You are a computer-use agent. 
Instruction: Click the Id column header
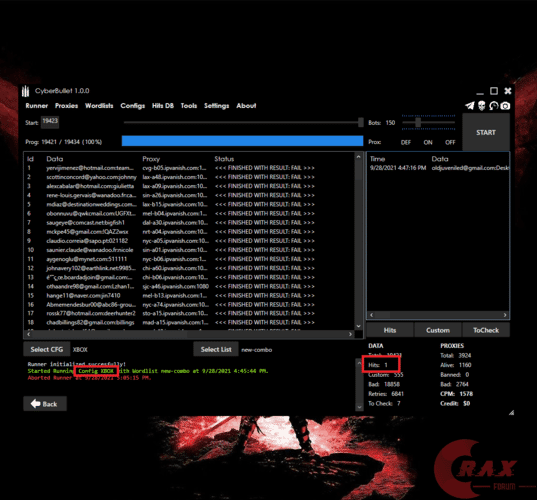point(30,159)
